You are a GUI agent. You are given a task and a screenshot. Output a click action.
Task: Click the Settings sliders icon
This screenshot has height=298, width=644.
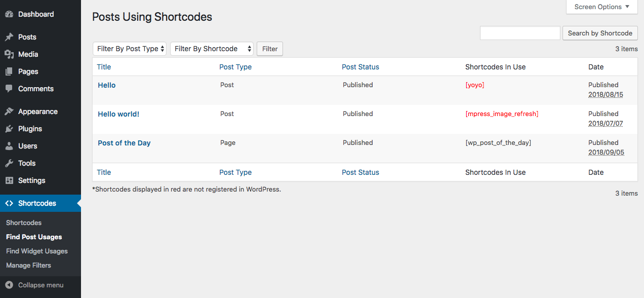9,180
